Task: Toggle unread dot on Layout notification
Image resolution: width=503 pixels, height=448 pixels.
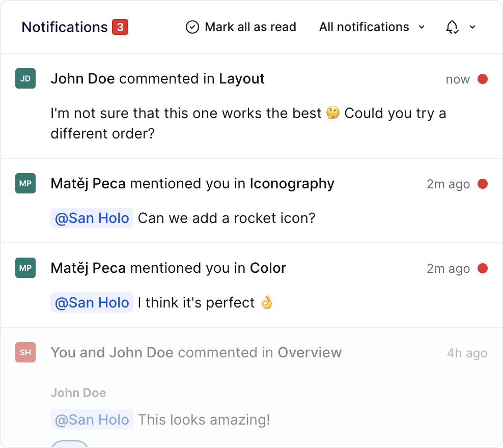Action: click(x=483, y=79)
